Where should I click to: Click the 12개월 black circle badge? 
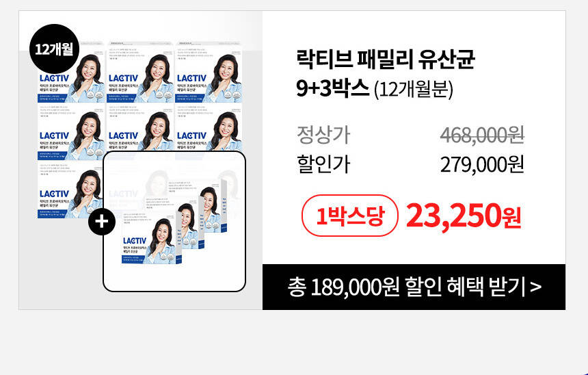pos(55,49)
